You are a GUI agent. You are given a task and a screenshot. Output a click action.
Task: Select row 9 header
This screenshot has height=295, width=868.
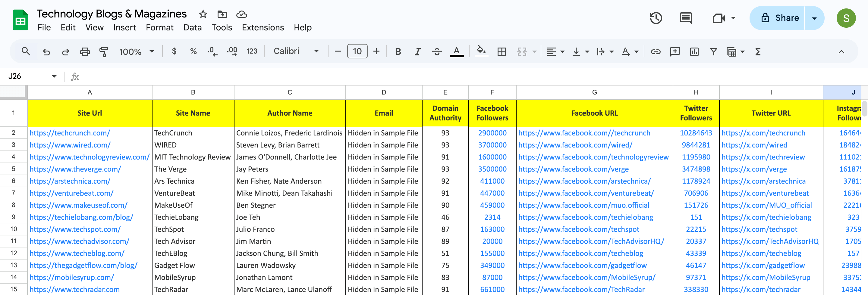pos(14,217)
